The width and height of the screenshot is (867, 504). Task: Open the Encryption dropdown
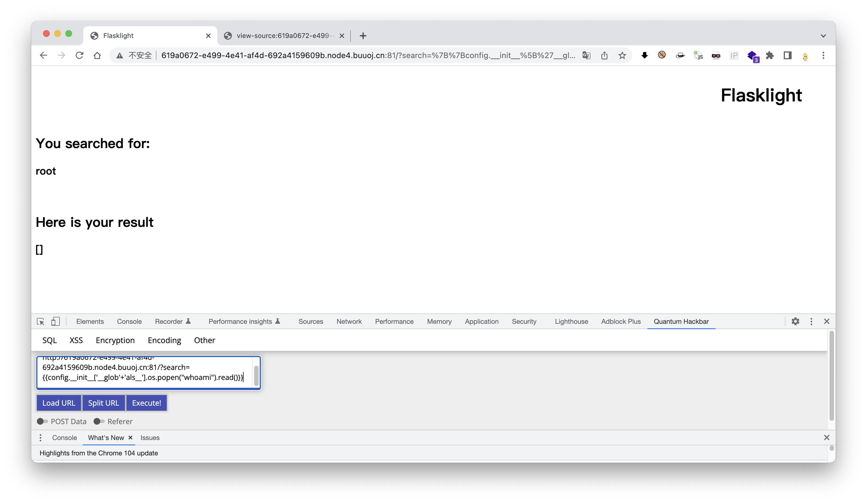(x=115, y=340)
